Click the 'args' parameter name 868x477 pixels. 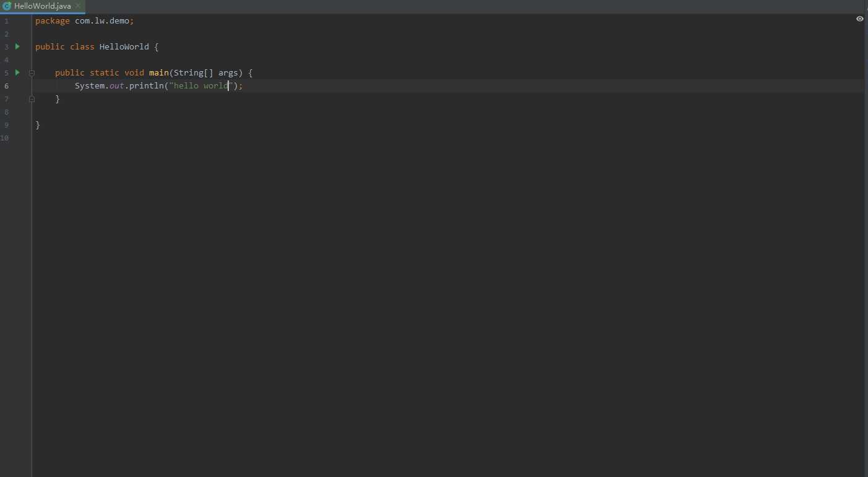(x=228, y=72)
